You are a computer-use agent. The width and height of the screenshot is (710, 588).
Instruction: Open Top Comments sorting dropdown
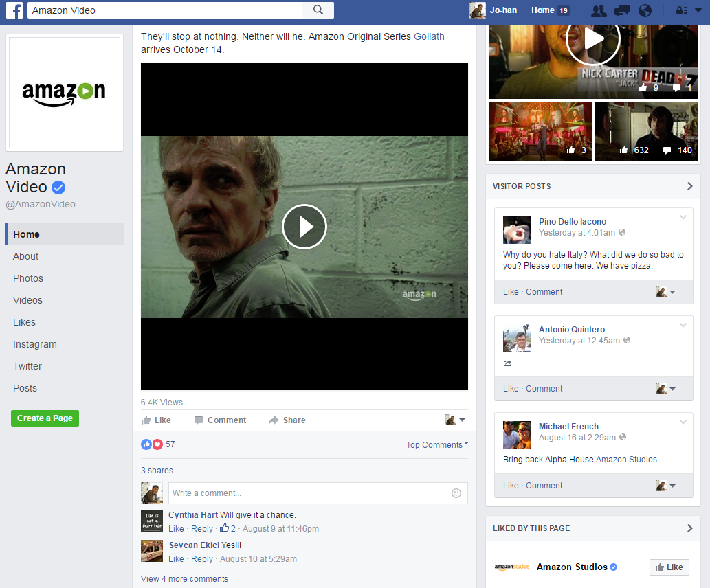click(x=437, y=445)
